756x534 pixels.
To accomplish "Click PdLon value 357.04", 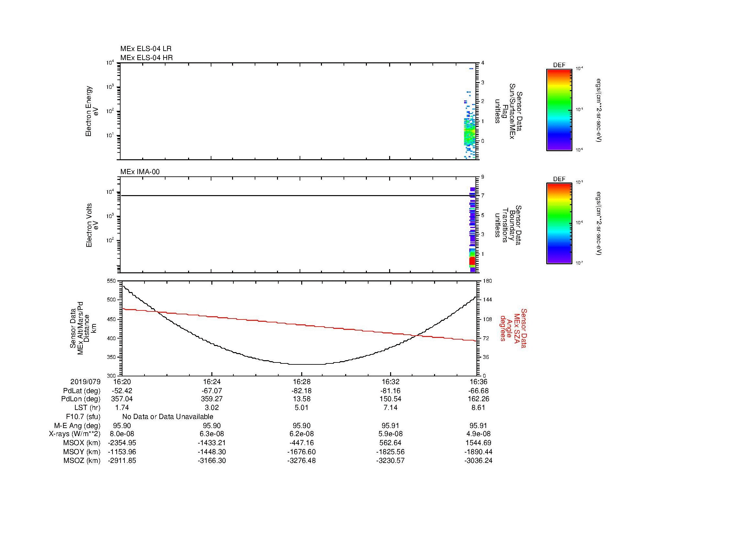I will (122, 399).
